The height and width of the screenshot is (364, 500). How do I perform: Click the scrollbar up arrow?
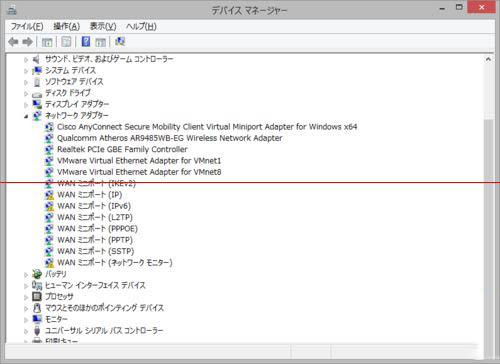coord(488,59)
